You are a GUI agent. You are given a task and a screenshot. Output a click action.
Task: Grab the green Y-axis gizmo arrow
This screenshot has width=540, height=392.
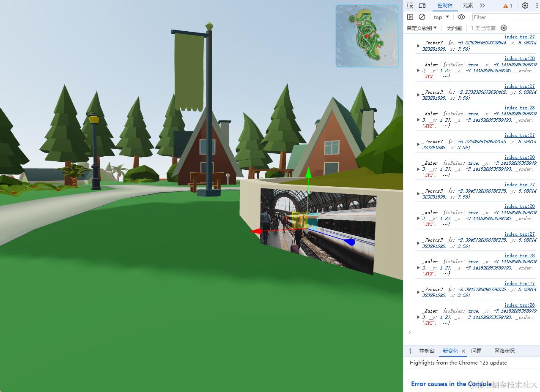(x=308, y=172)
